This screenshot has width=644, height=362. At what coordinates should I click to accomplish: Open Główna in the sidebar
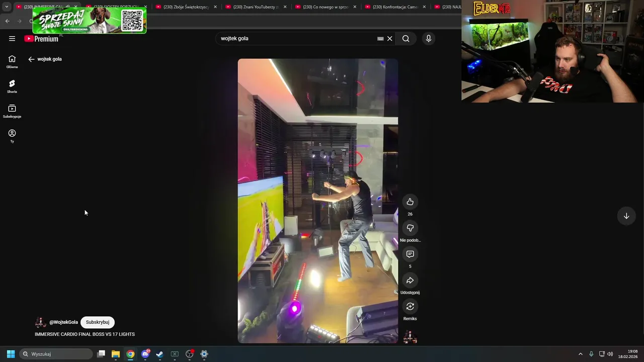12,62
